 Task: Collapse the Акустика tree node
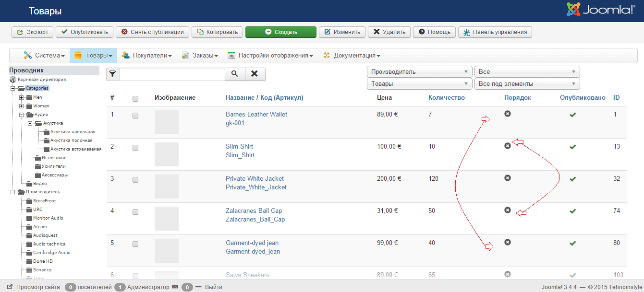pos(30,123)
